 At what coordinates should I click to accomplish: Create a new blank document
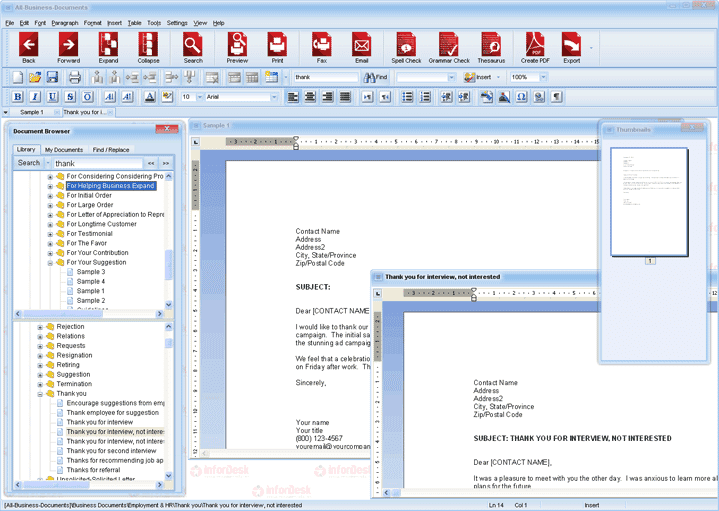(17, 77)
